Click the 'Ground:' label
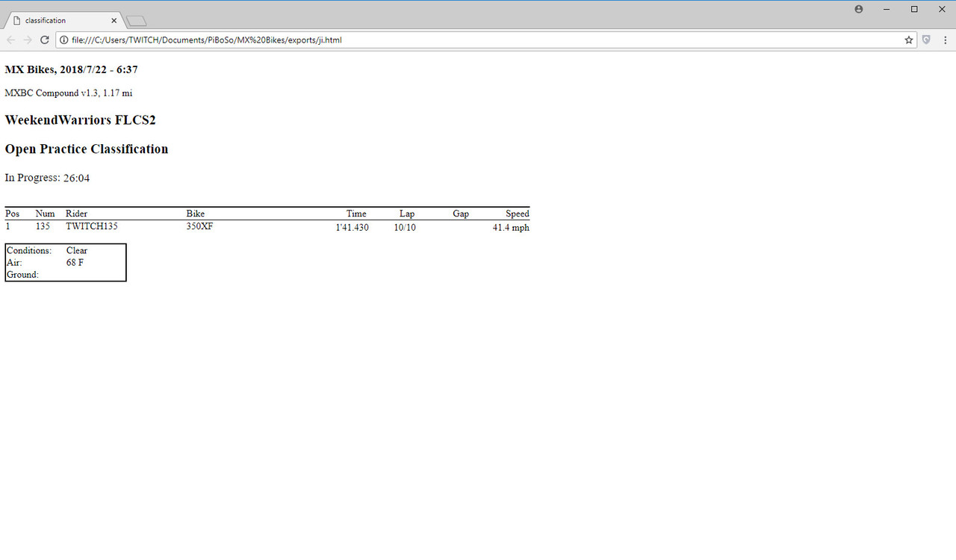 point(22,275)
